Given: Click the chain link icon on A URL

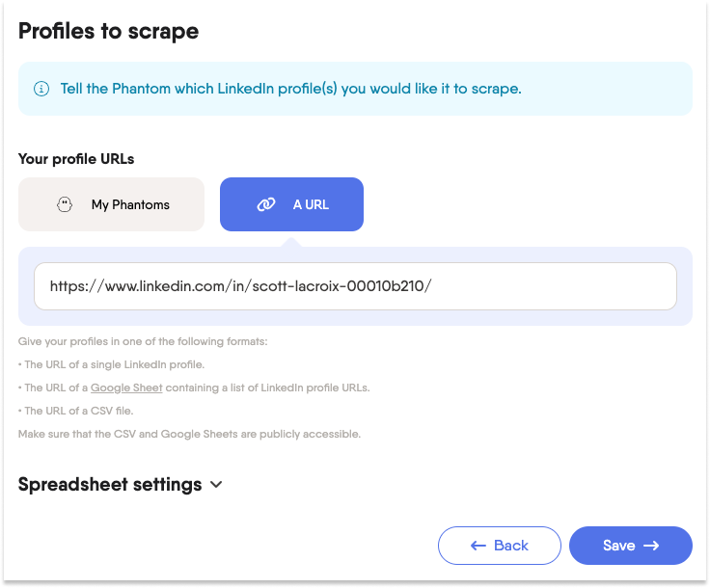Looking at the screenshot, I should pyautogui.click(x=266, y=204).
